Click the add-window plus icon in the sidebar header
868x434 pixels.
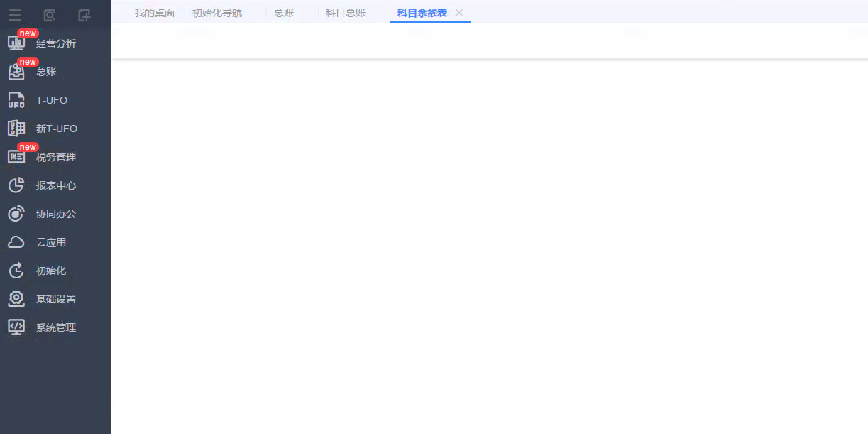point(84,14)
